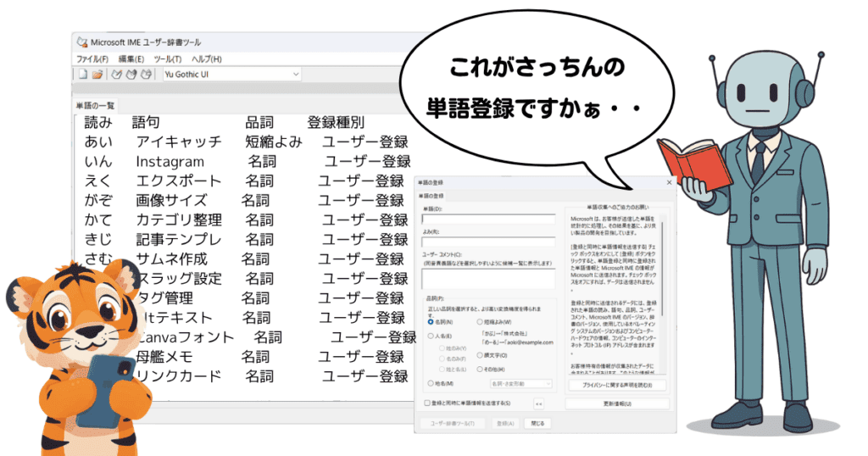Image resolution: width=868 pixels, height=456 pixels.
Task: Select the カテゴリ整理 word entry
Action: tap(179, 220)
